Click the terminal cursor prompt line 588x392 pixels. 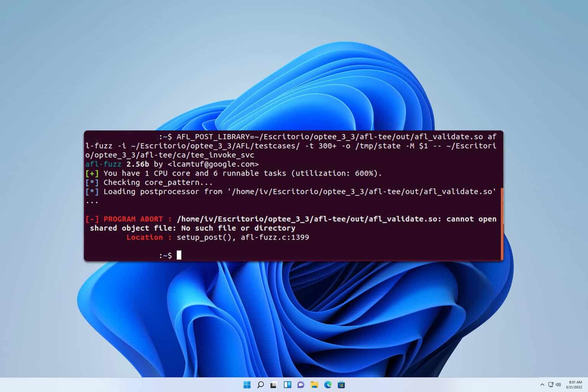[170, 255]
